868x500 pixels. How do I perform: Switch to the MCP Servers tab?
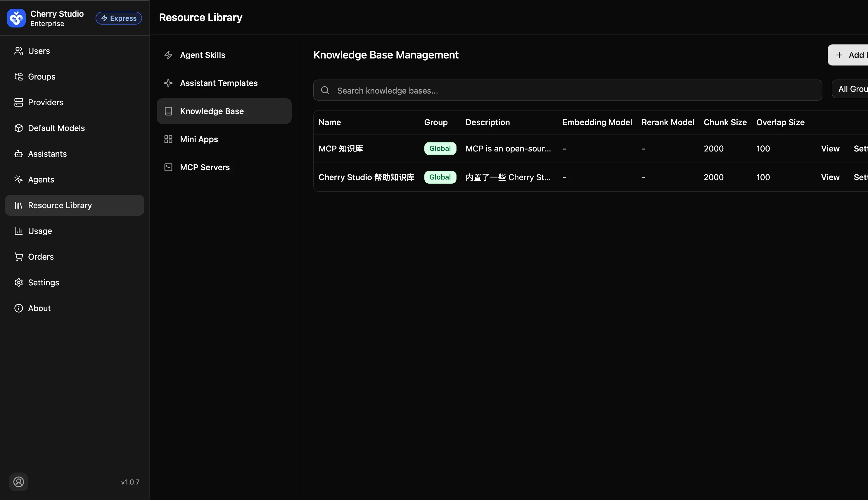pos(224,167)
